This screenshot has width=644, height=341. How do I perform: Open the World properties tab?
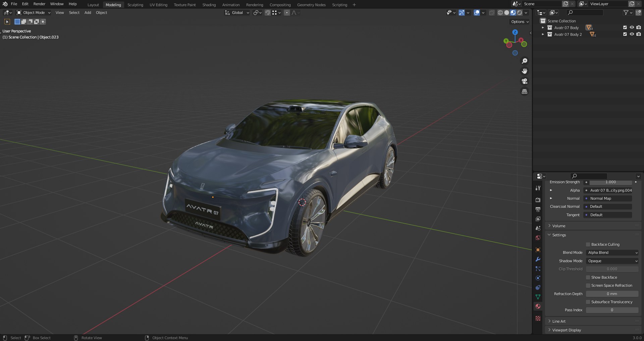pos(538,238)
